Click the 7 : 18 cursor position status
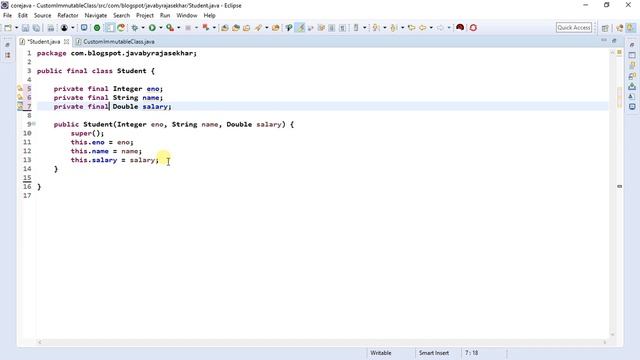The height and width of the screenshot is (360, 640). [x=471, y=353]
